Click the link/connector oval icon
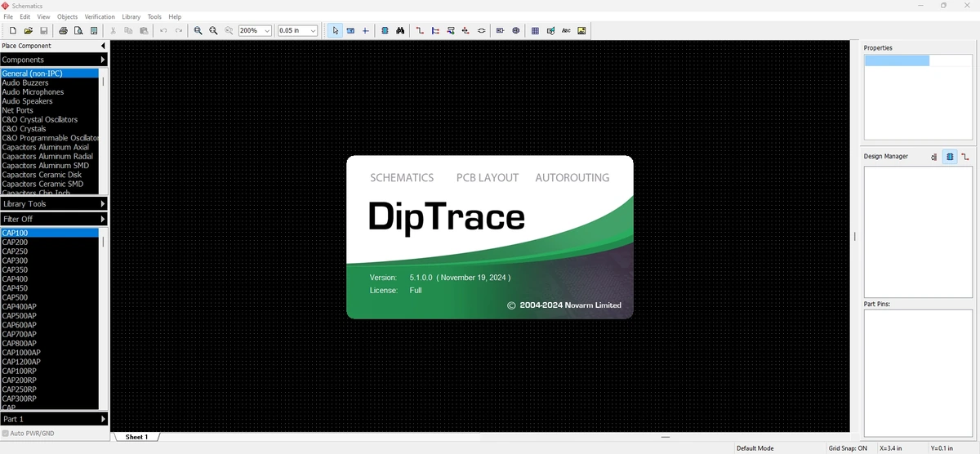The image size is (980, 454). (482, 31)
